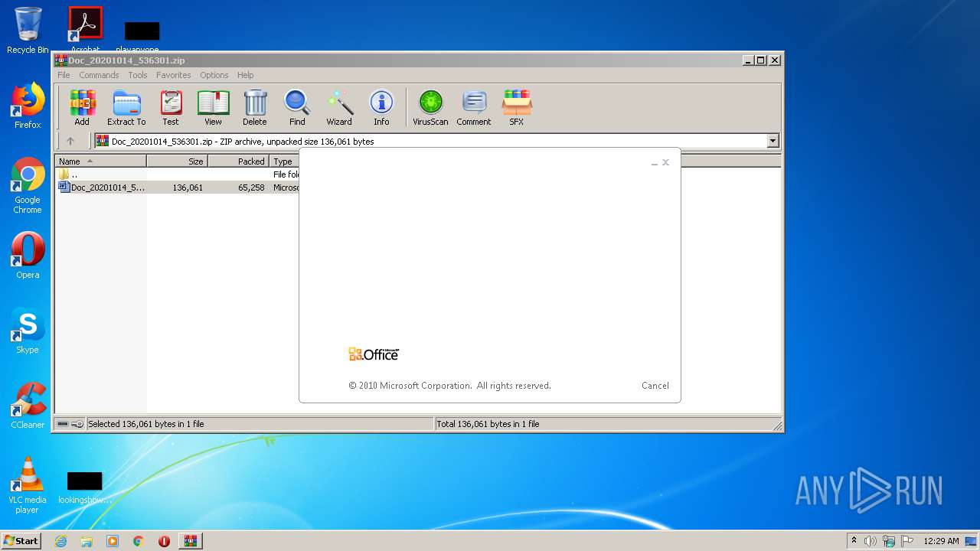This screenshot has height=551, width=980.
Task: Sort by the Type column header
Action: [x=284, y=161]
